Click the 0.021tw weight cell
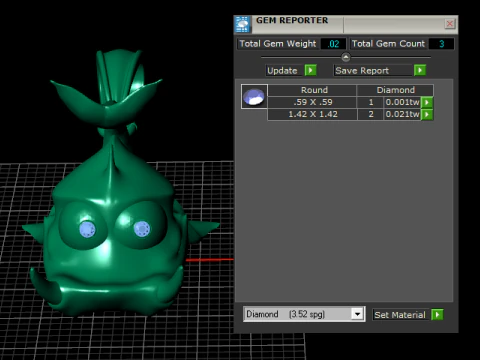Viewport: 480px width, 360px height. coord(402,114)
